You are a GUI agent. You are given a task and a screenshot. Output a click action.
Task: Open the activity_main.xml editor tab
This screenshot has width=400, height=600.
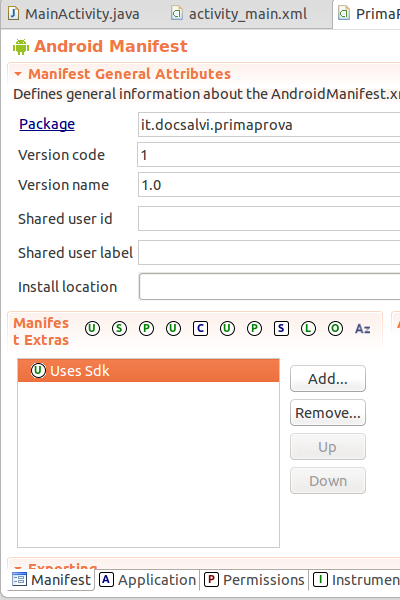[x=239, y=14]
